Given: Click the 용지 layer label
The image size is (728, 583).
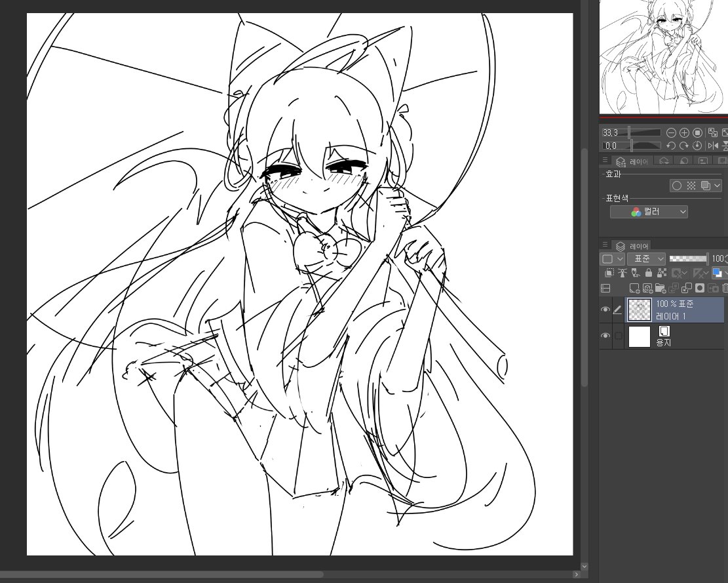Looking at the screenshot, I should coord(664,343).
